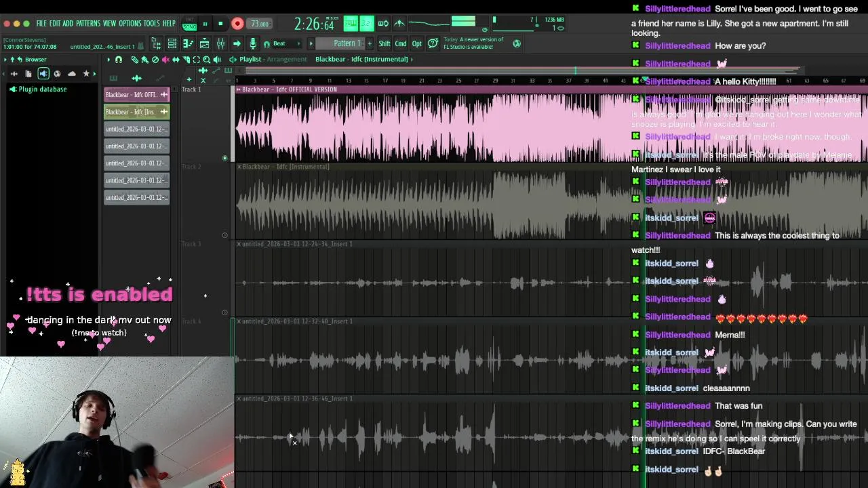Toggle PAT/SONG playback mode
The height and width of the screenshot is (488, 868).
pos(190,24)
